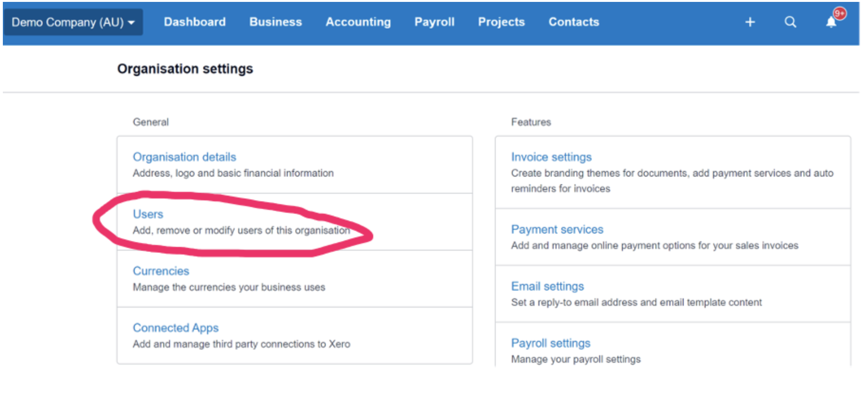Click the plus icon to add new
The width and height of the screenshot is (868, 396).
tap(750, 22)
